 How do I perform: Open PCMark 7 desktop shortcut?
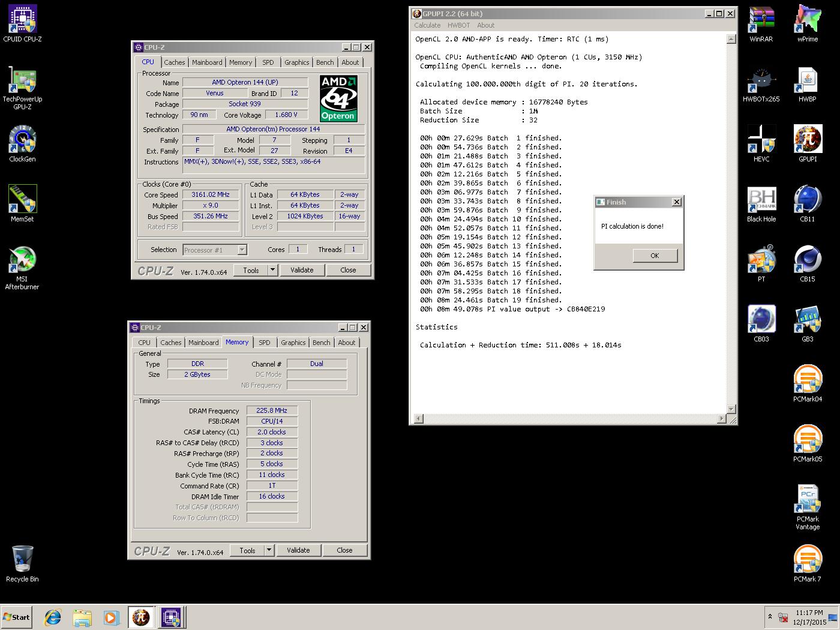point(808,564)
